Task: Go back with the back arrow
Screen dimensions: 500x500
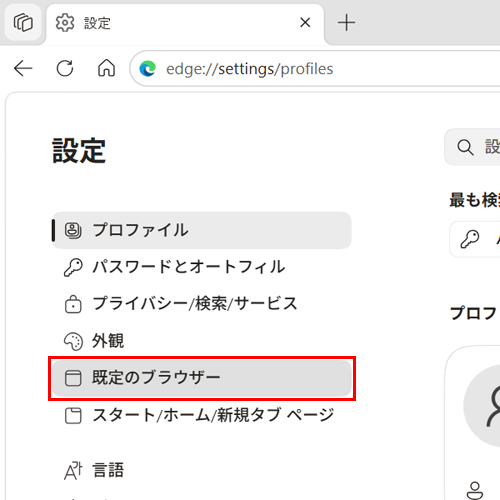Action: pyautogui.click(x=23, y=69)
